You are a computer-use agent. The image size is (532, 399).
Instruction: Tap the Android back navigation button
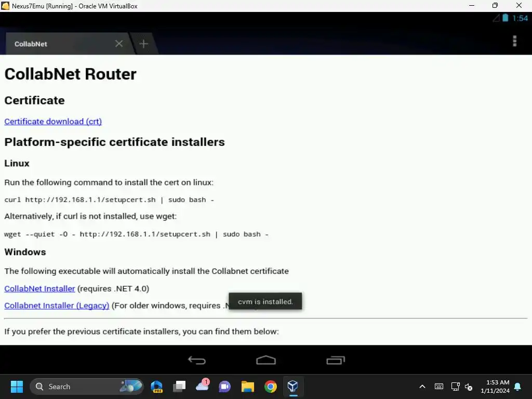coord(197,360)
